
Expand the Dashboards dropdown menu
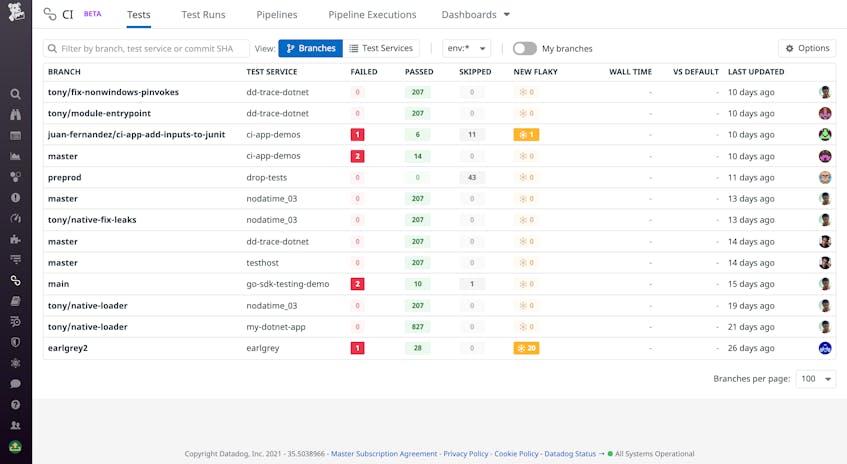coord(475,15)
